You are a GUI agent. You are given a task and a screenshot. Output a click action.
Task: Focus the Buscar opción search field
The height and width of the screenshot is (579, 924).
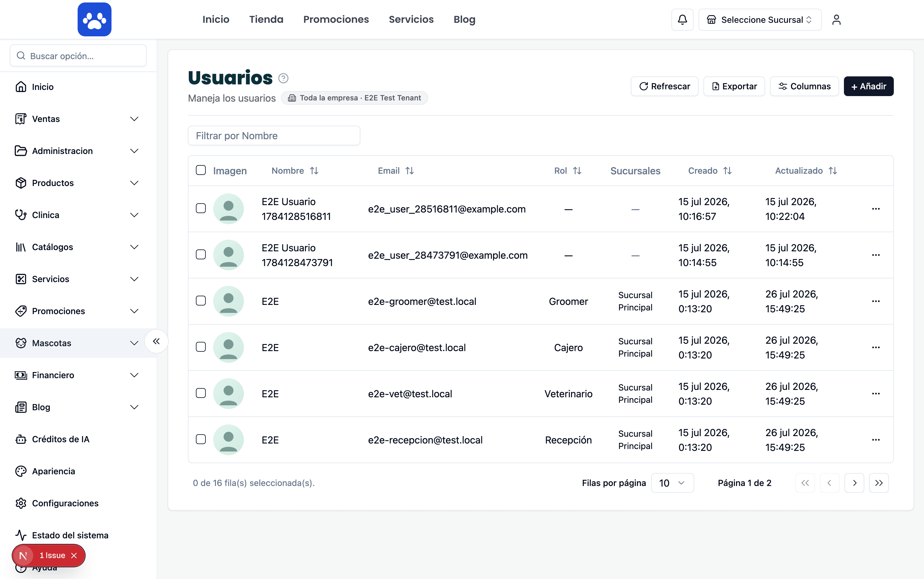click(78, 56)
